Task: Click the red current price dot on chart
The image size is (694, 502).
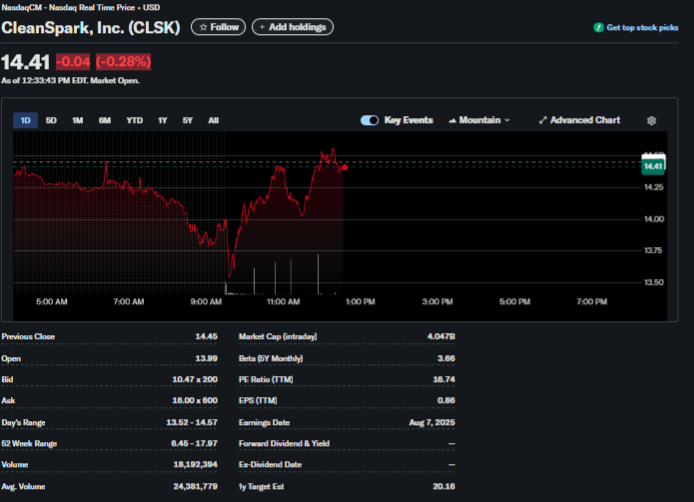Action: (345, 167)
